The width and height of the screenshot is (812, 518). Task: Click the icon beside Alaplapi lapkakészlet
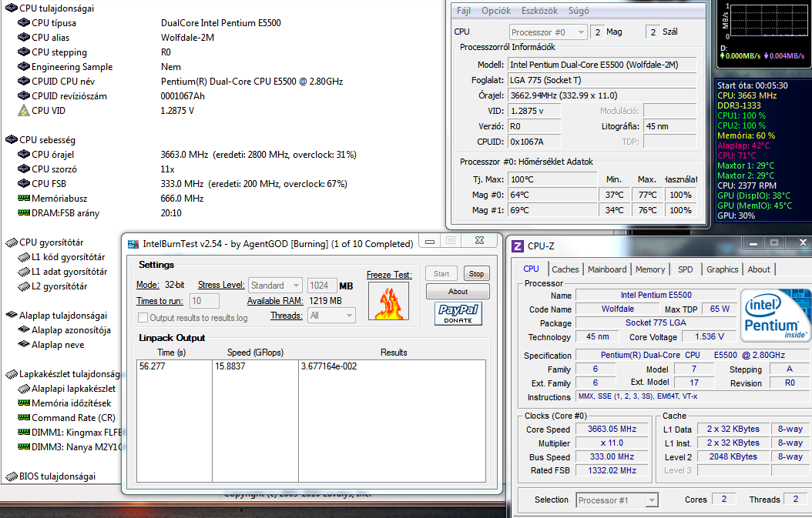(x=24, y=389)
